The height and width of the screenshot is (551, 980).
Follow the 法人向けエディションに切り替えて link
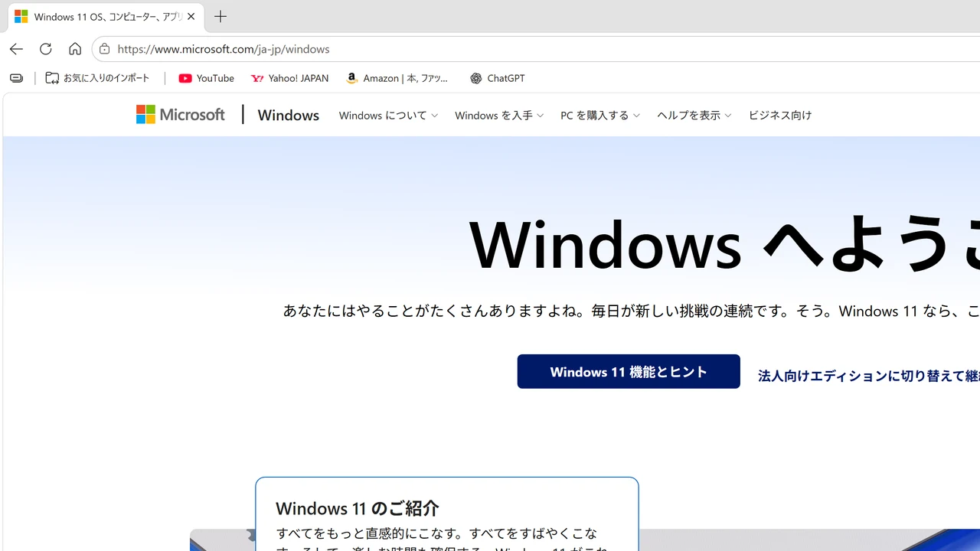[x=869, y=376]
